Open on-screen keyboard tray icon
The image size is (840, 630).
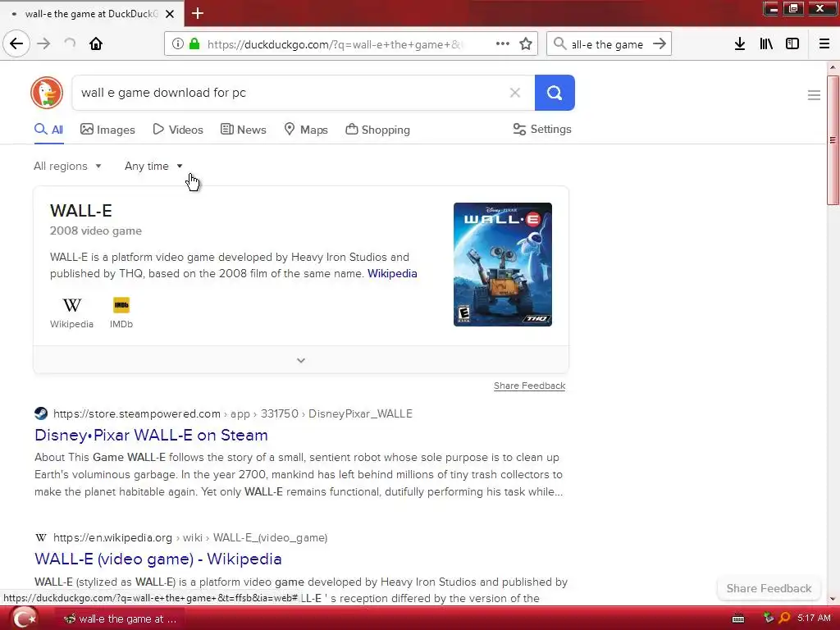click(x=738, y=619)
